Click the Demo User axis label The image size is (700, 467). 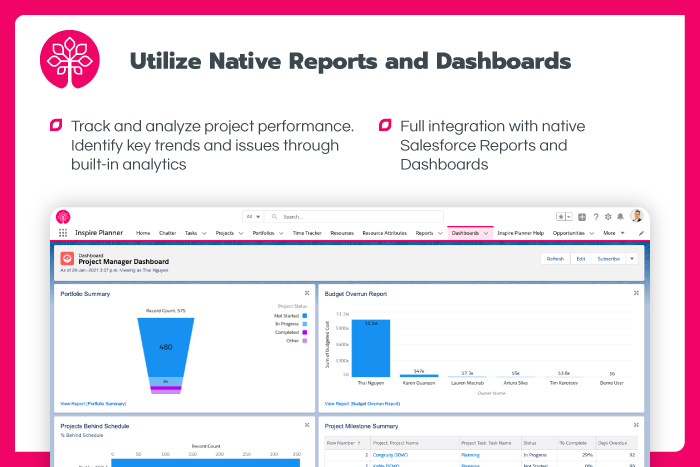(x=612, y=383)
